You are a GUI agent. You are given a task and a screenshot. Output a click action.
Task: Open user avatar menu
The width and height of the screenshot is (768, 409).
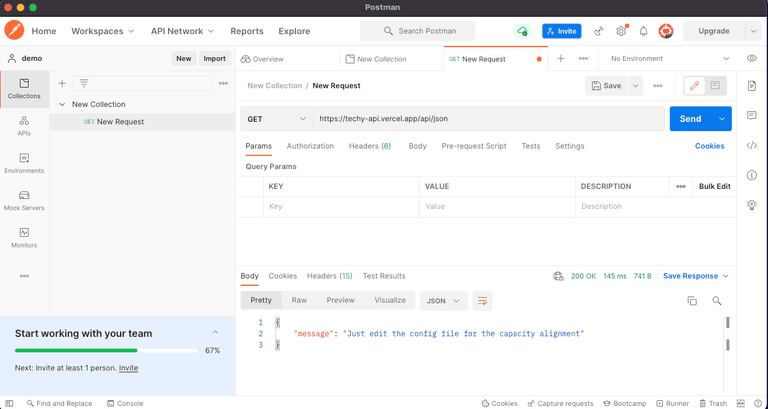tap(666, 31)
